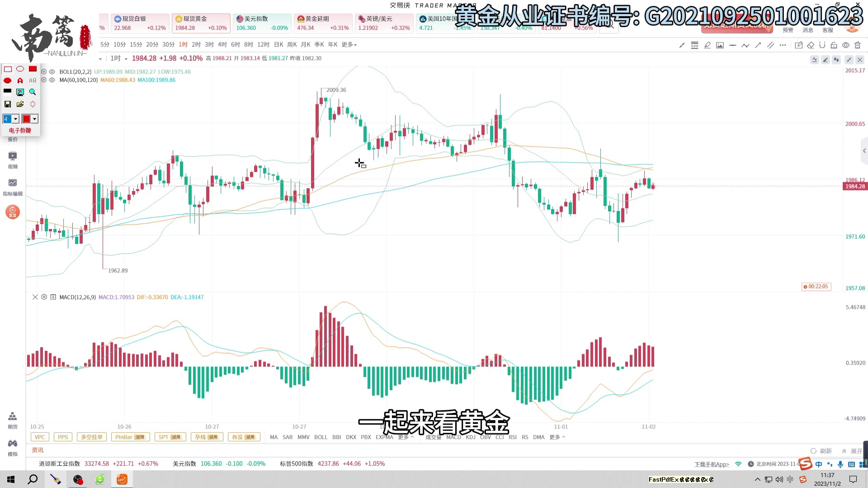Open the line width 4 dropdown
This screenshot has width=868, height=488.
(x=16, y=119)
